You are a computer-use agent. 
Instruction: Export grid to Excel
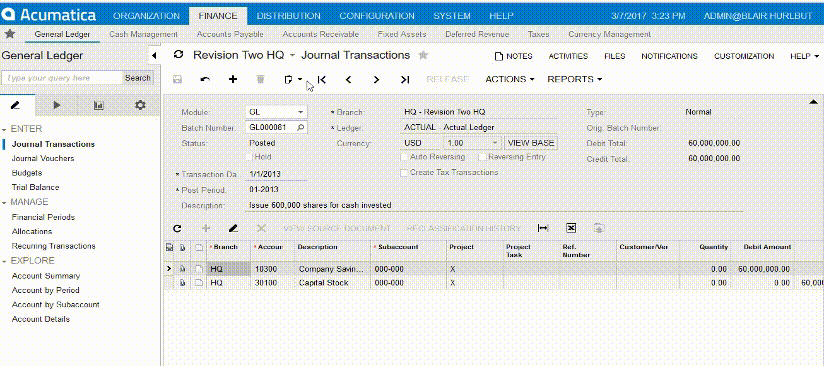coord(571,228)
